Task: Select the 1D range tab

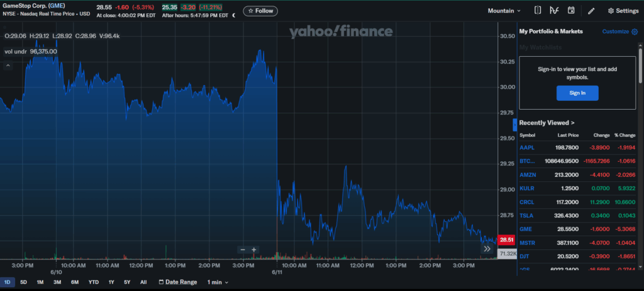Action: tap(8, 282)
